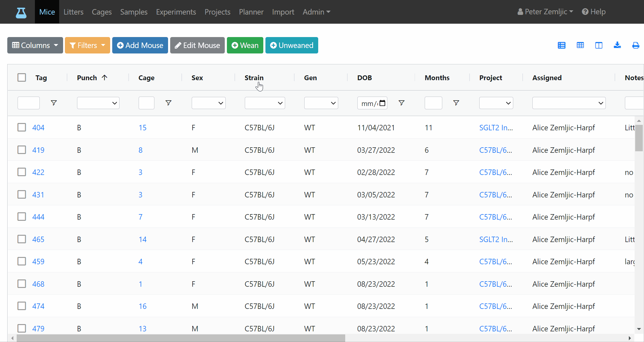Click the download export icon
Image resolution: width=644 pixels, height=342 pixels.
(x=617, y=45)
